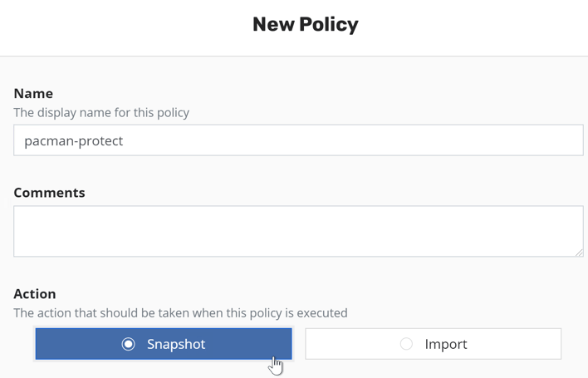Choose the Import action button
Viewport: 588px width, 378px height.
point(433,344)
